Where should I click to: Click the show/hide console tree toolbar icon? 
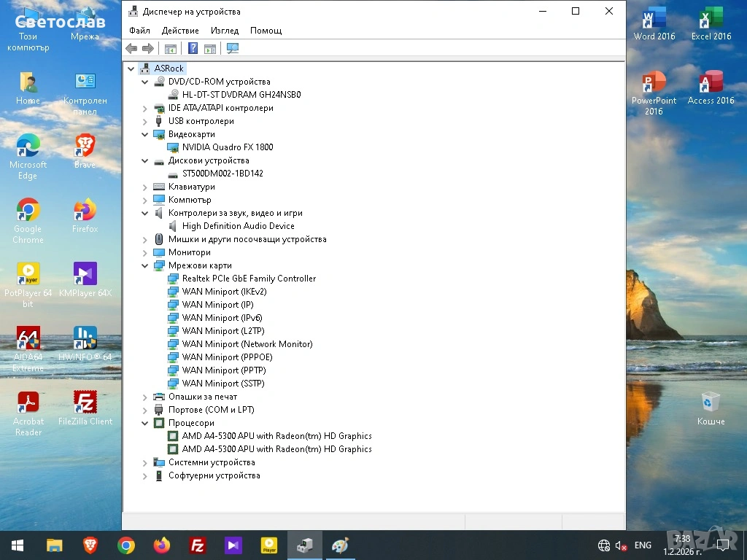click(x=171, y=49)
